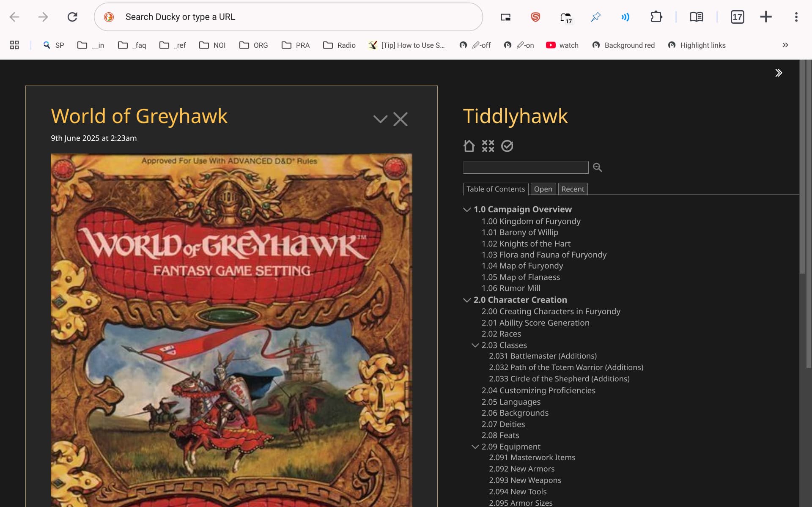Viewport: 812px width, 507px height.
Task: Click the TiddlyWiki home icon
Action: [469, 146]
